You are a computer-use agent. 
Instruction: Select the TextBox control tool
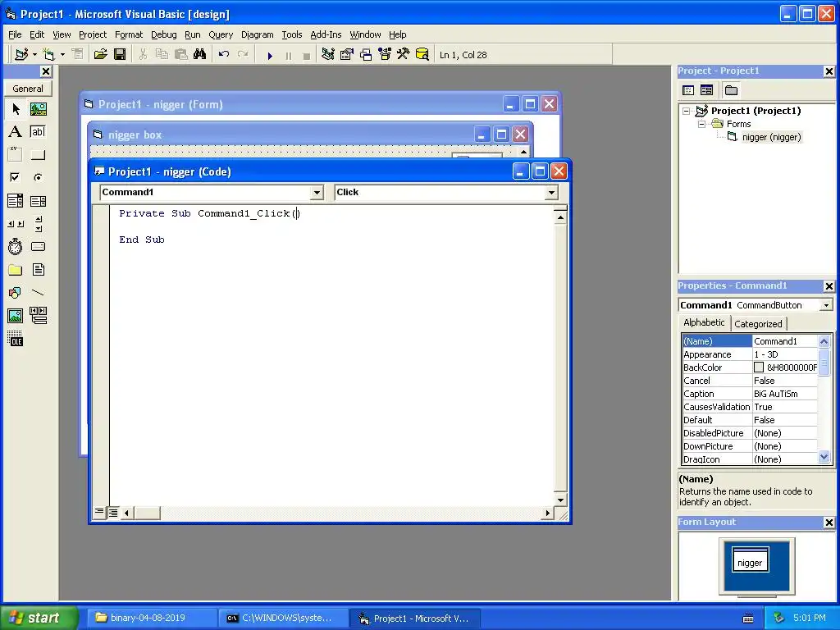(38, 132)
